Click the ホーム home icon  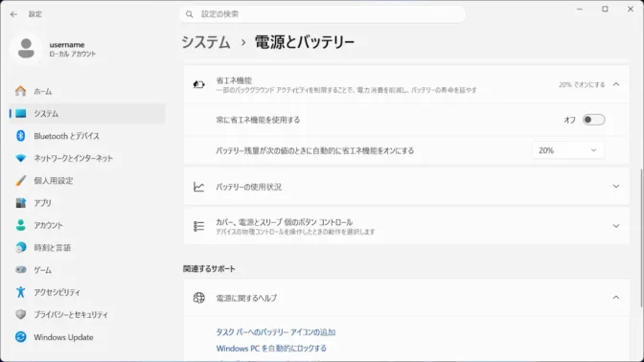tap(20, 91)
